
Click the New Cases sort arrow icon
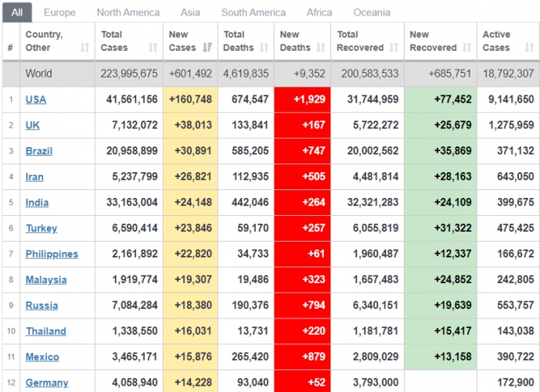pos(207,48)
